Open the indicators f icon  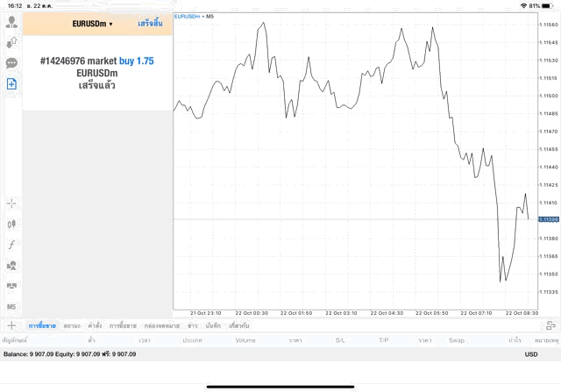(x=12, y=244)
